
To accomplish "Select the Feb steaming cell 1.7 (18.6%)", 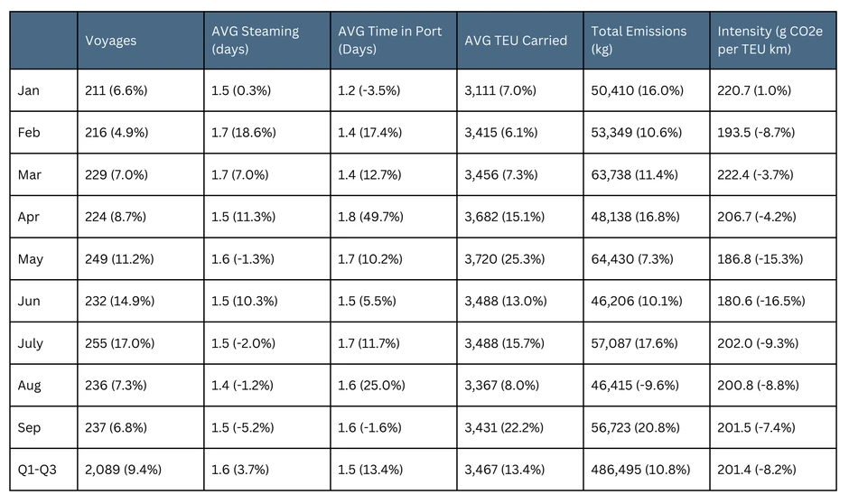I will pos(244,133).
